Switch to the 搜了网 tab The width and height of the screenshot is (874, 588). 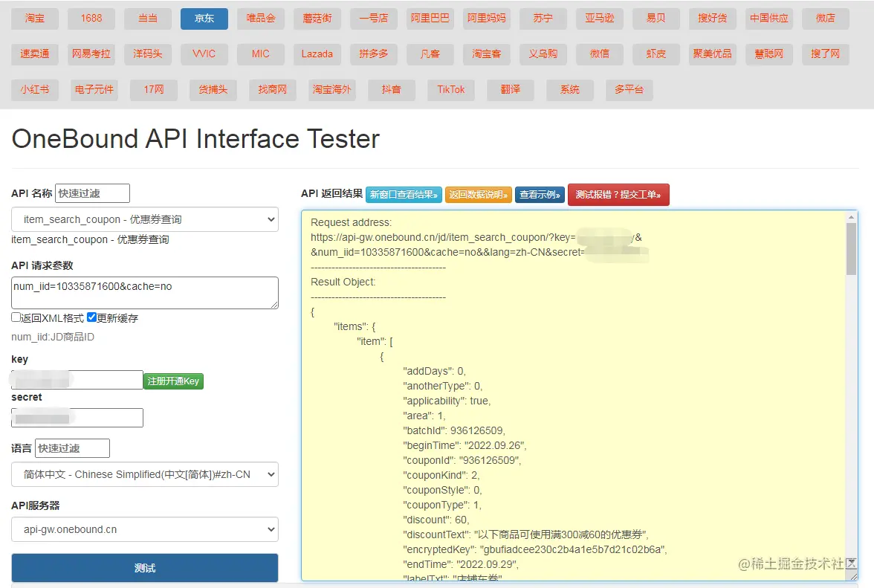pos(826,54)
